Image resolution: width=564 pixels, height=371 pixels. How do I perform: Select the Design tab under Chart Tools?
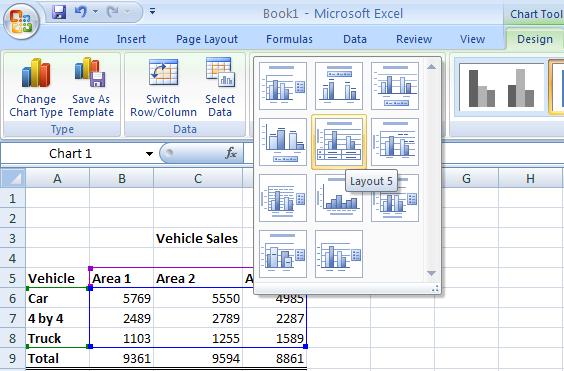tap(535, 39)
